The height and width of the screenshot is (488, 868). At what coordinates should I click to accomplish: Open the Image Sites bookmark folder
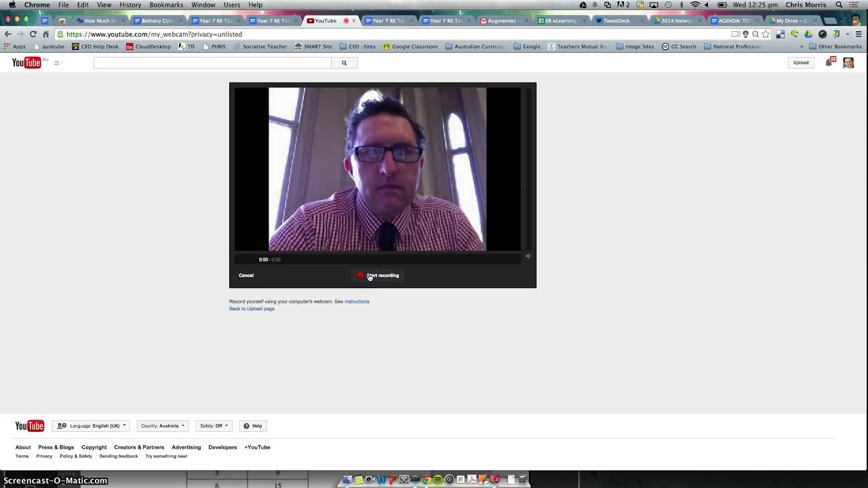click(635, 47)
